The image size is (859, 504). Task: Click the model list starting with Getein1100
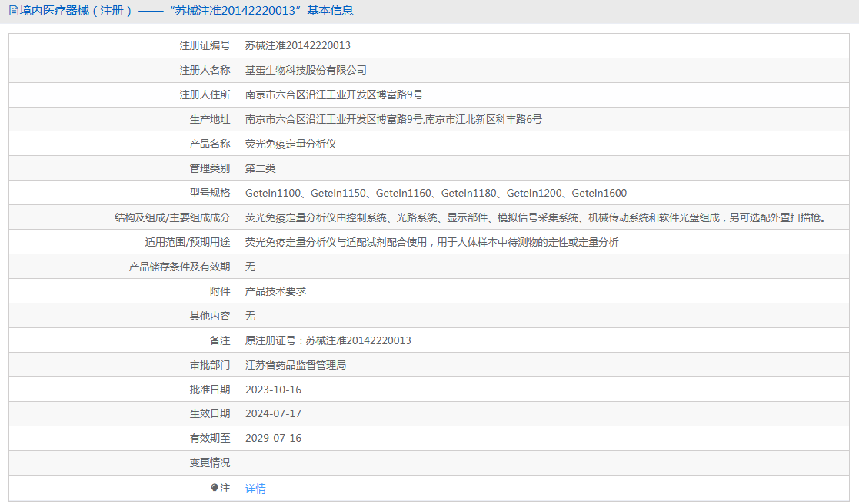(x=435, y=193)
